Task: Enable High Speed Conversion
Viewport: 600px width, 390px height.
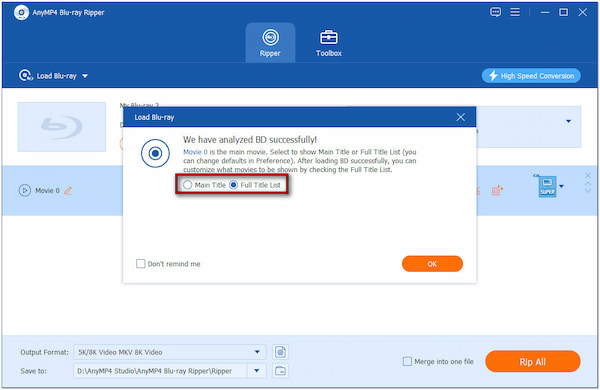Action: tap(531, 76)
